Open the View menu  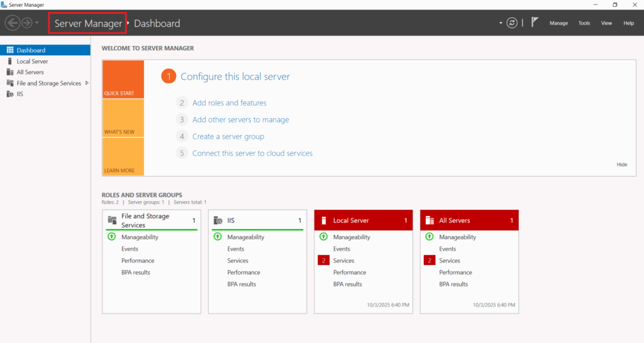click(606, 23)
